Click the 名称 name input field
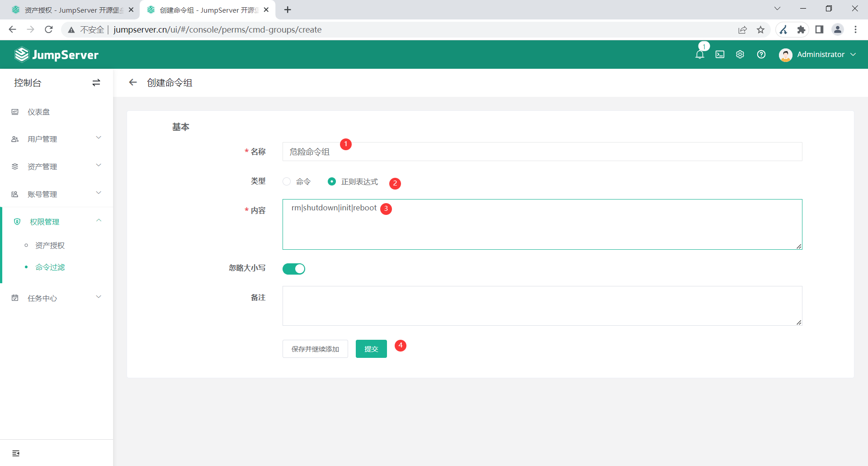 (x=542, y=152)
